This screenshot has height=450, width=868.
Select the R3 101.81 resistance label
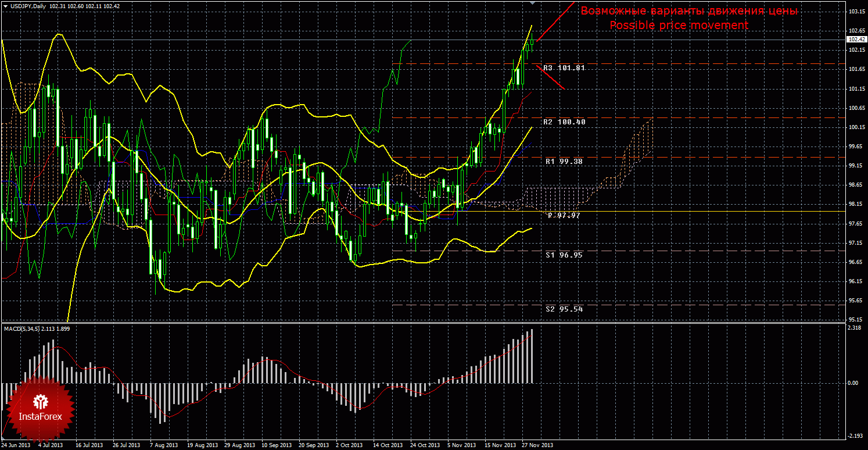564,68
